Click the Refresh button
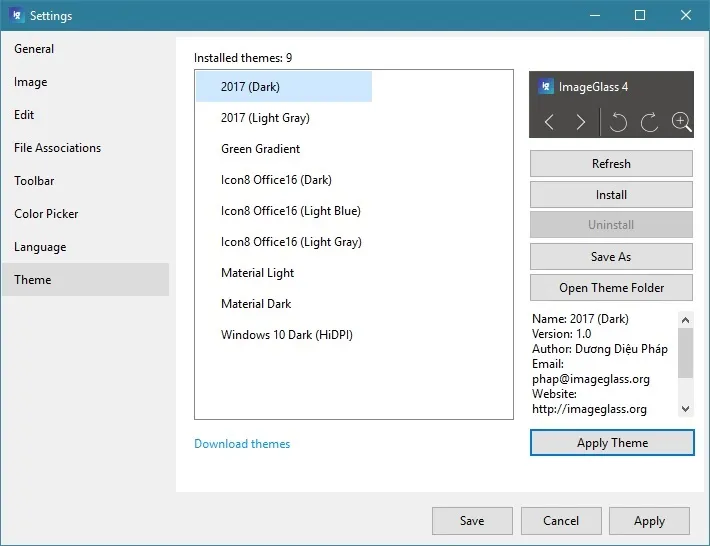The width and height of the screenshot is (710, 546). pyautogui.click(x=611, y=163)
